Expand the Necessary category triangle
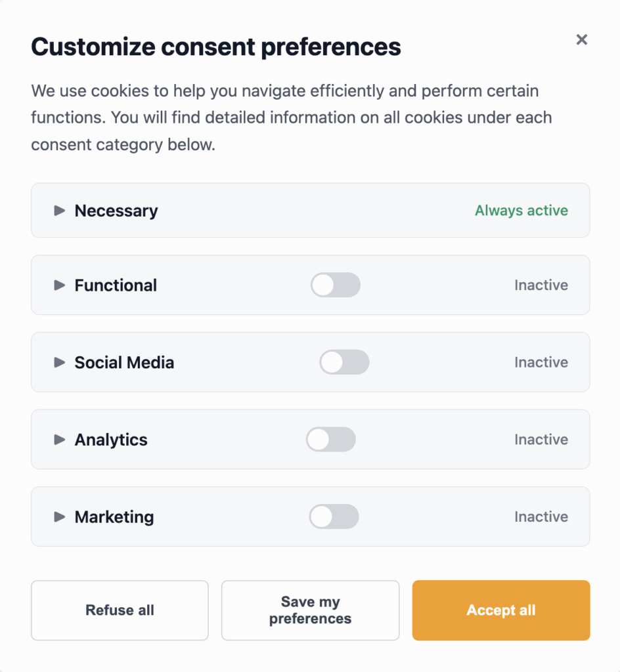This screenshot has width=620, height=672. [60, 211]
